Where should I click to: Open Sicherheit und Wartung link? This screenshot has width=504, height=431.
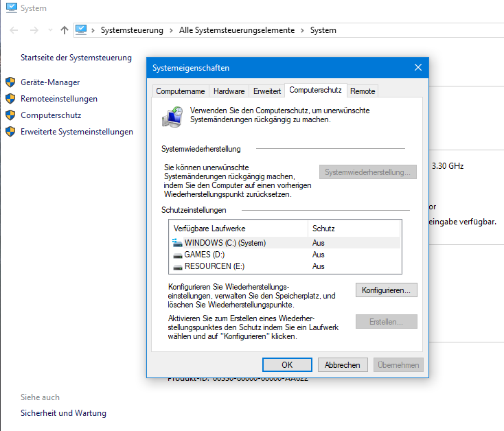(x=63, y=412)
